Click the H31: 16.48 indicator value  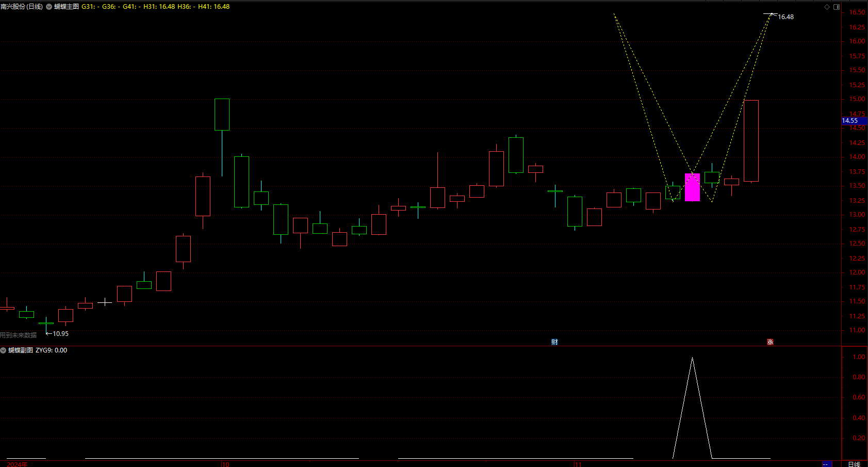tap(159, 7)
